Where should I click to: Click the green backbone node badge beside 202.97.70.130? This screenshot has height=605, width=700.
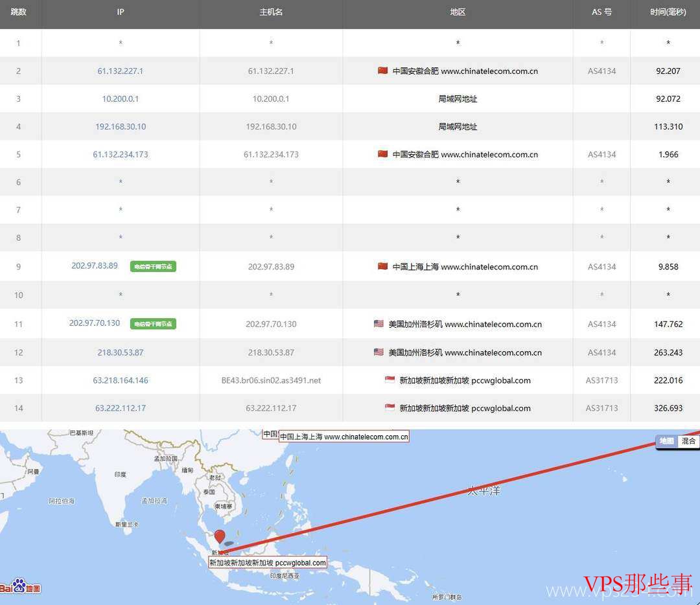point(153,323)
